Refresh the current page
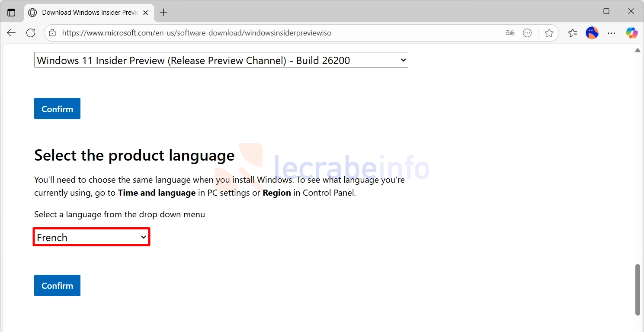This screenshot has height=332, width=644. 31,33
